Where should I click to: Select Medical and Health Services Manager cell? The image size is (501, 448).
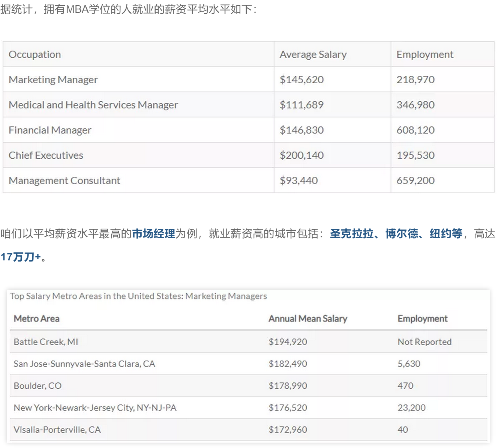pos(93,105)
